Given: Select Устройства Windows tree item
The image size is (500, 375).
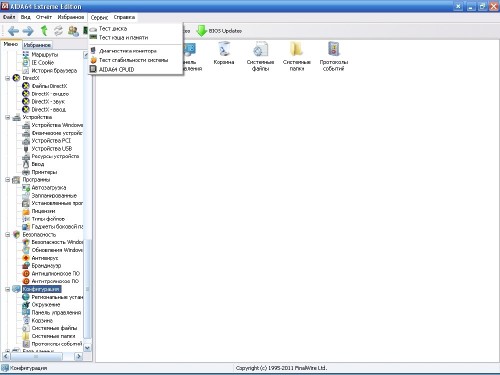Looking at the screenshot, I should pyautogui.click(x=57, y=125).
